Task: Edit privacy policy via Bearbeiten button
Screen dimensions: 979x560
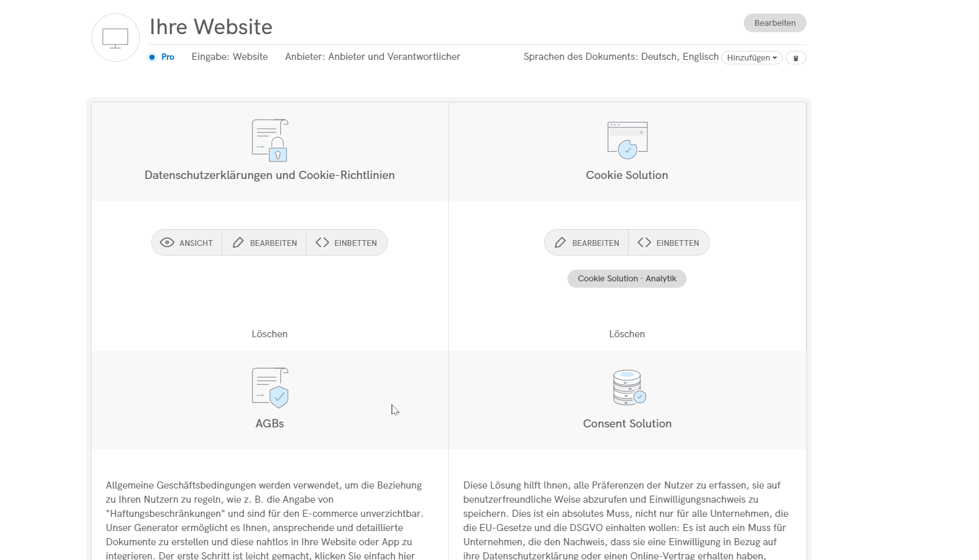Action: coord(264,243)
